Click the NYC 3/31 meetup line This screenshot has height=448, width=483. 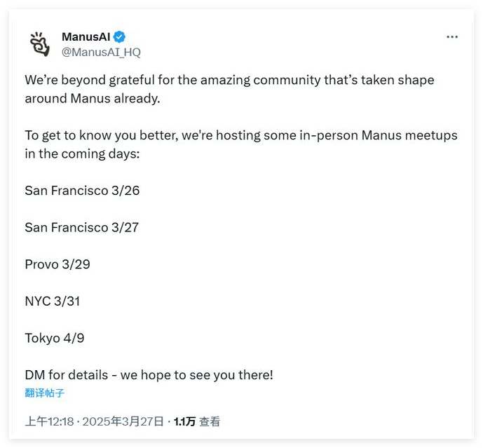pos(53,301)
